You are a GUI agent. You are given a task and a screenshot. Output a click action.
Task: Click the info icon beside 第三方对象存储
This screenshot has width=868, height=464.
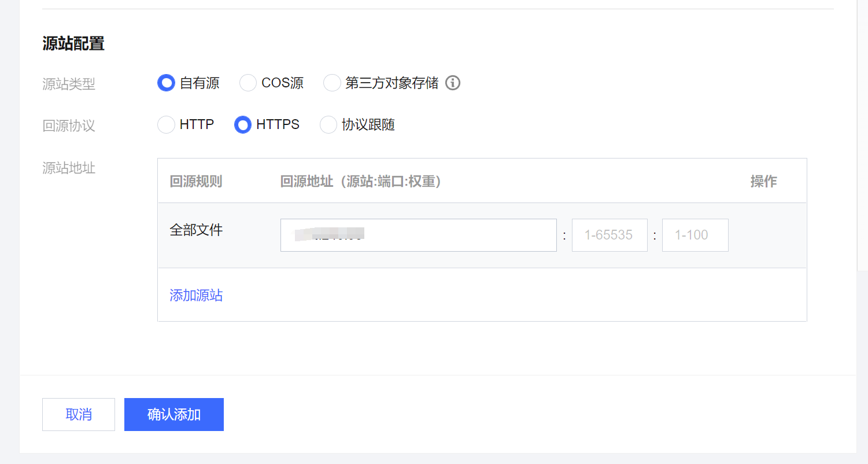(453, 83)
